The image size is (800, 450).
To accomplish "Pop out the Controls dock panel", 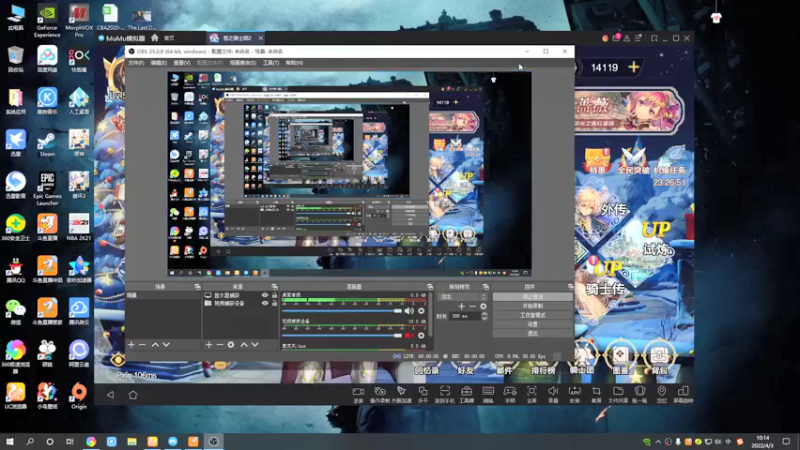I will click(570, 287).
